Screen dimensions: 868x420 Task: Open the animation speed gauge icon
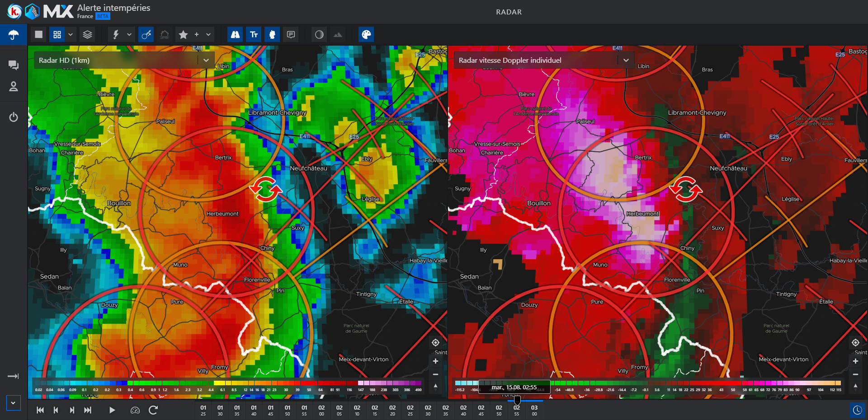[x=135, y=410]
